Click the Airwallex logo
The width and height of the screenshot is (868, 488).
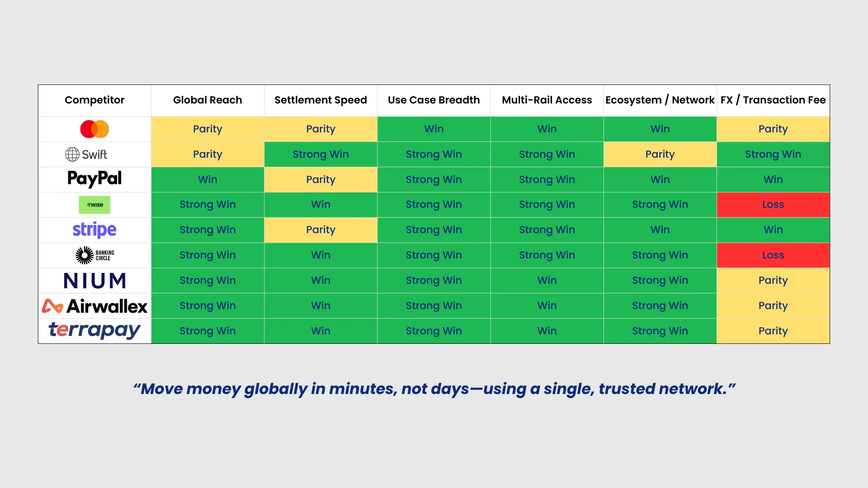point(94,306)
